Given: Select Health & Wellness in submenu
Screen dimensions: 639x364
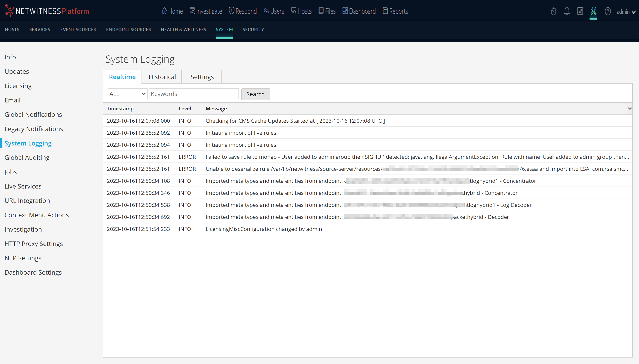Looking at the screenshot, I should point(183,30).
